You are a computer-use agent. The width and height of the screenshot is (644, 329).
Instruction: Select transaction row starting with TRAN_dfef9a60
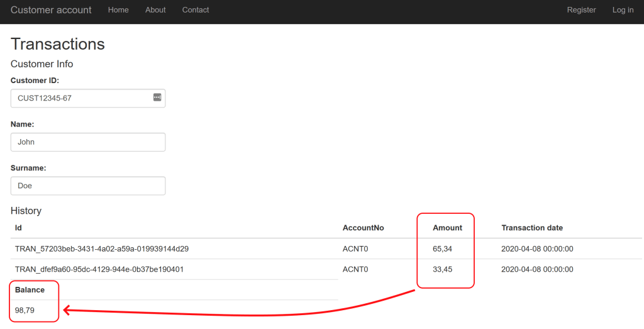point(99,269)
